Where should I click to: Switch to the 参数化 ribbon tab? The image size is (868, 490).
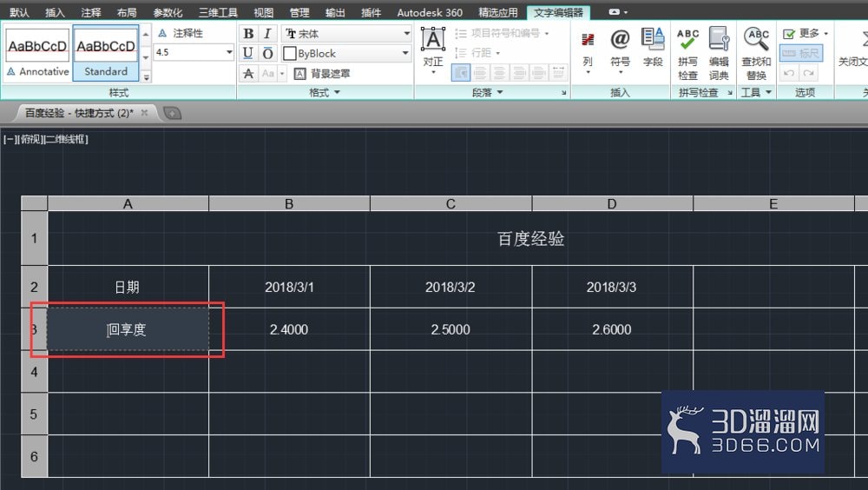point(168,12)
